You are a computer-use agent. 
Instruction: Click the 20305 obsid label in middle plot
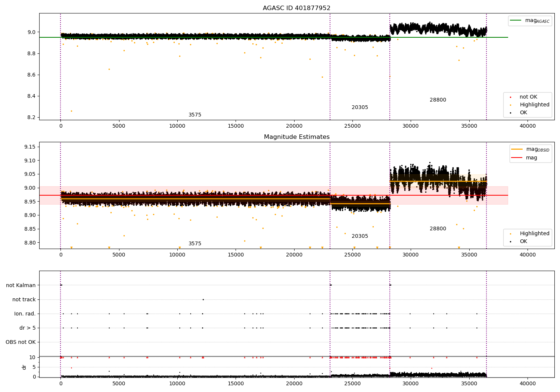[x=360, y=236]
